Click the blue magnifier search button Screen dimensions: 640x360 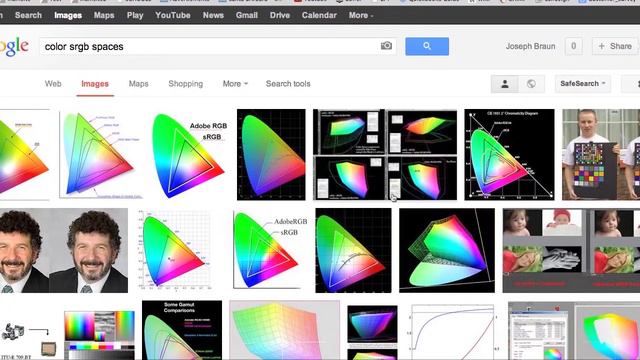coord(427,46)
